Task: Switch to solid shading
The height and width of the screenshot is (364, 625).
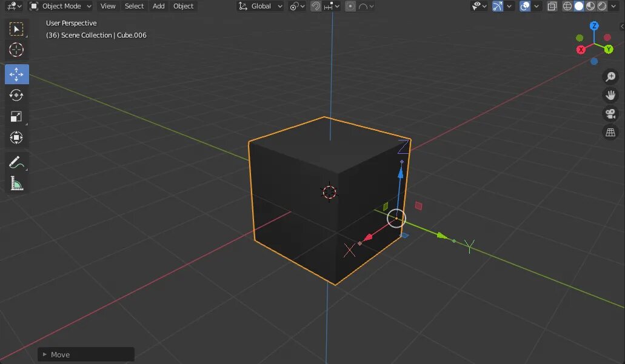Action: (579, 6)
